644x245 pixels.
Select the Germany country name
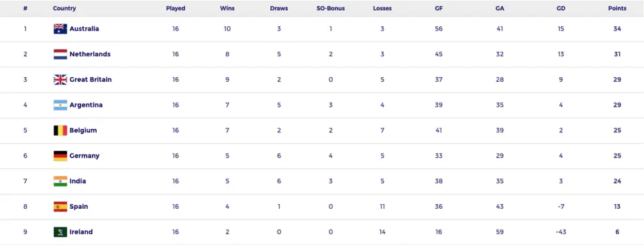tap(85, 156)
